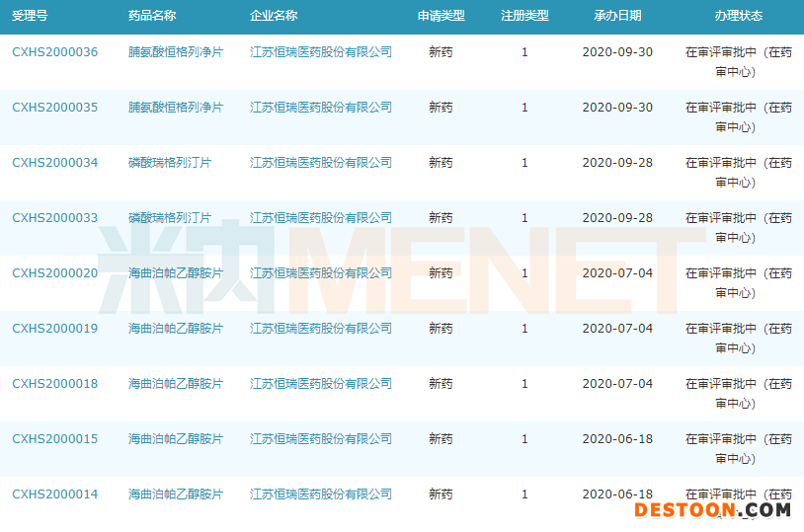Click company name in CXHS2000033 row

click(x=321, y=218)
